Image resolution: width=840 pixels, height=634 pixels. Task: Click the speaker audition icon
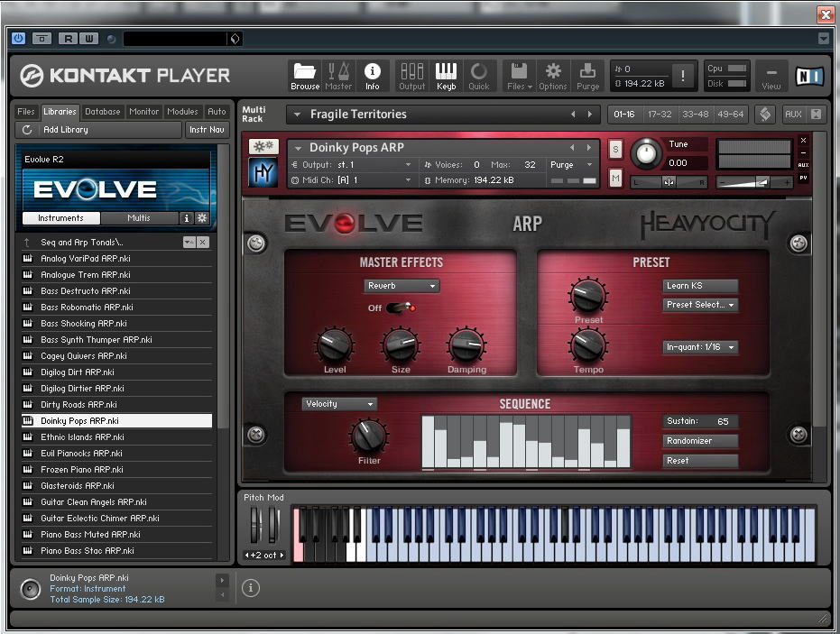tap(30, 589)
